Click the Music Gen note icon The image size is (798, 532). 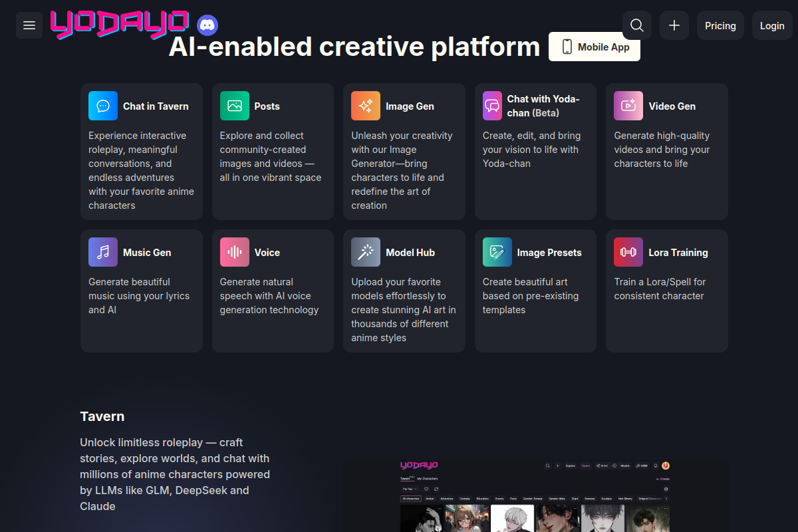coord(103,252)
